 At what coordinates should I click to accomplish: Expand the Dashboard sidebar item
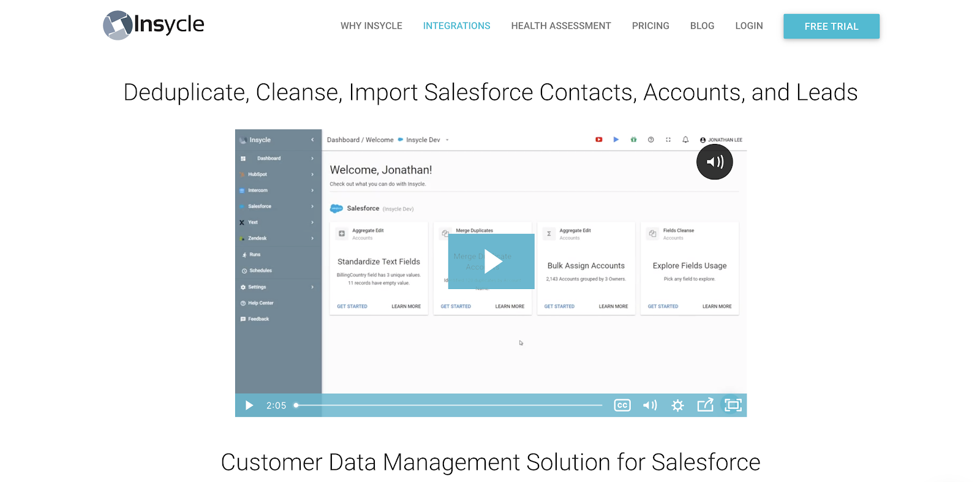click(x=279, y=158)
